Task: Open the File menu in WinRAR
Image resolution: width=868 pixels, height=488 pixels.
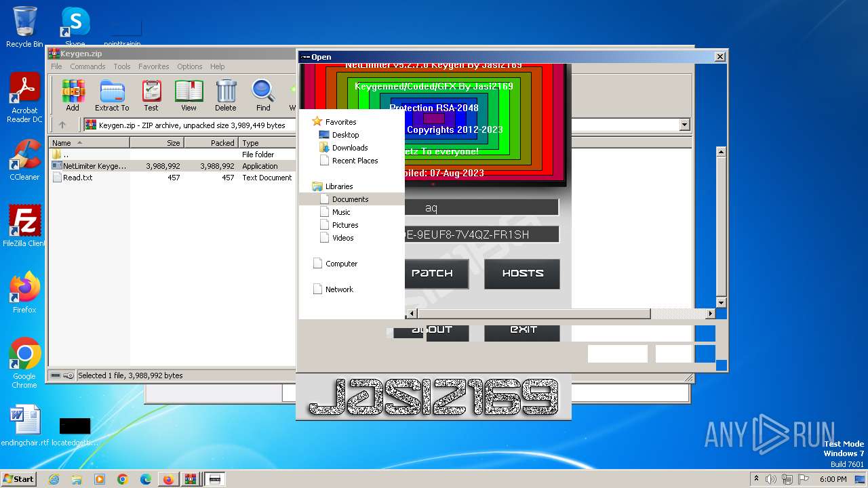Action: (x=56, y=66)
